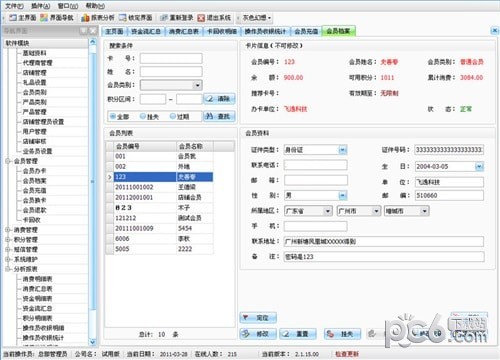Open 报表分析 chart icon
Image resolution: width=500 pixels, height=360 pixels.
point(85,18)
